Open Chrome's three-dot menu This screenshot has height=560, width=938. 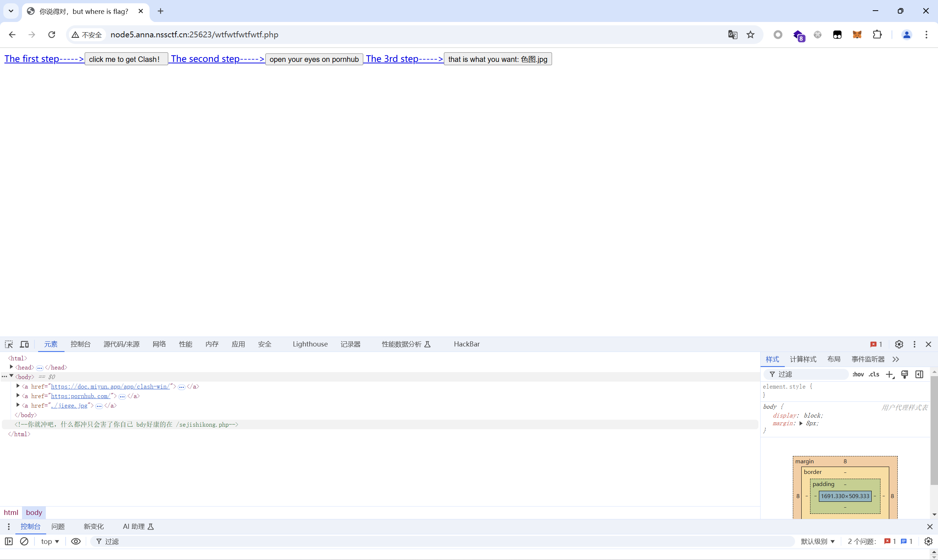coord(926,35)
